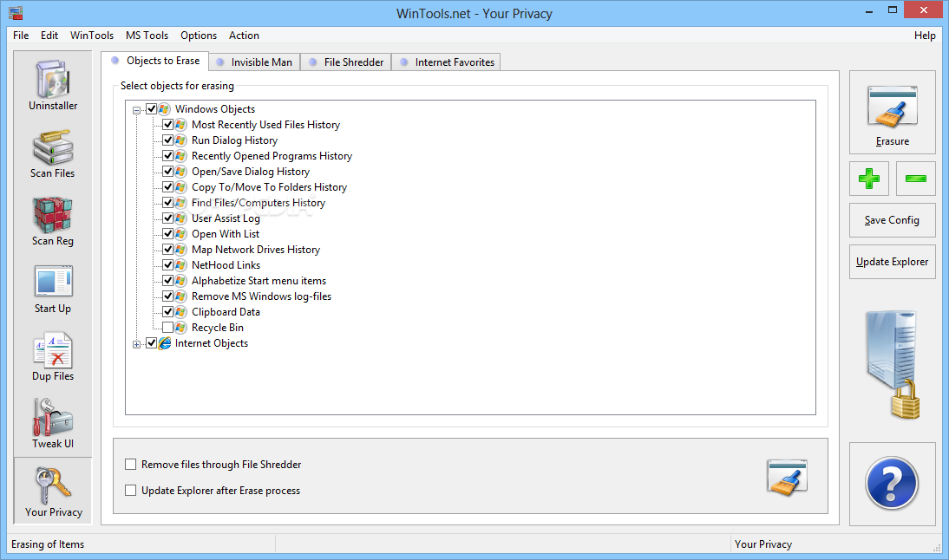
Task: Click the broom icon in options panel
Action: (787, 477)
